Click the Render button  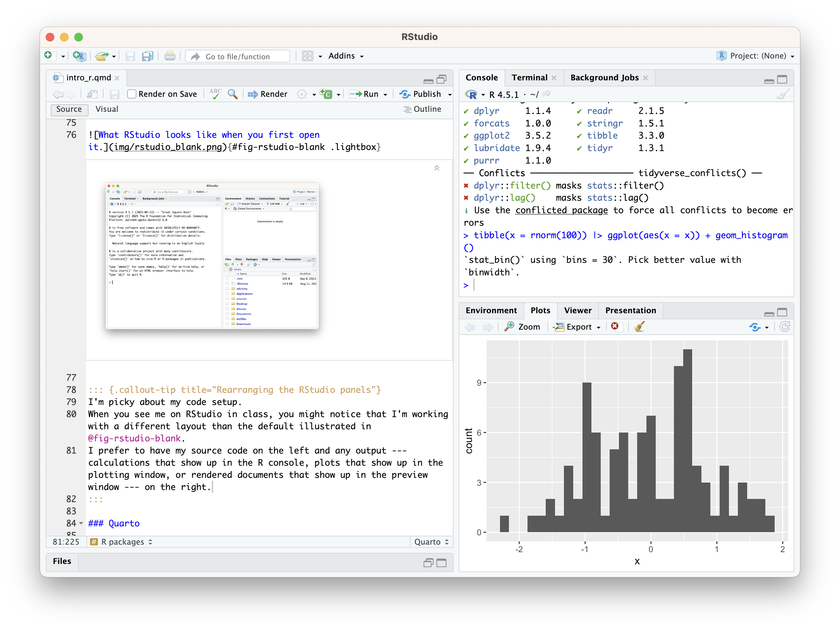[x=268, y=94]
